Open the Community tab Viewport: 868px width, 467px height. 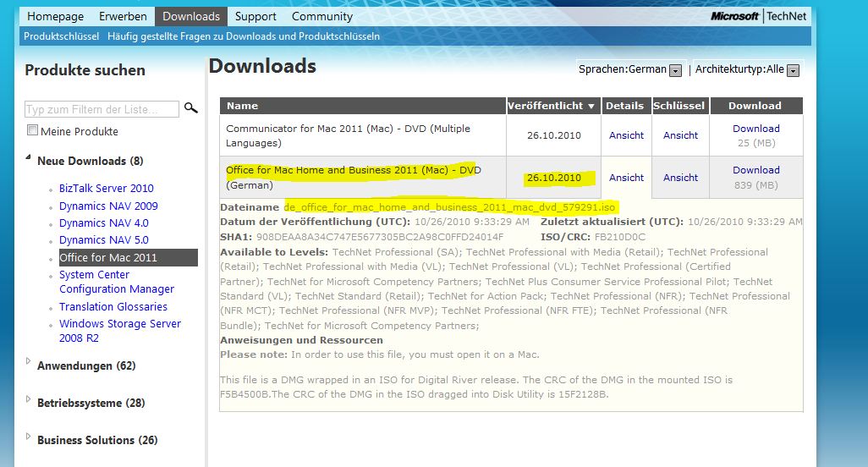[x=322, y=16]
